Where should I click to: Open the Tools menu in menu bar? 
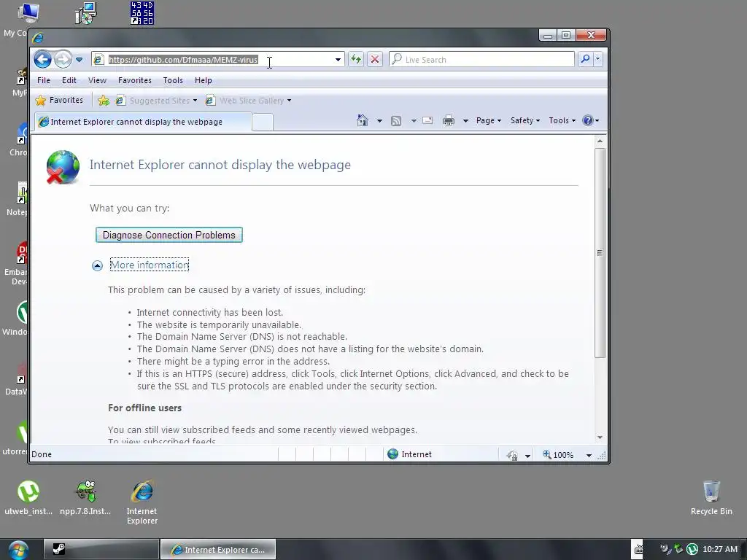[x=173, y=80]
